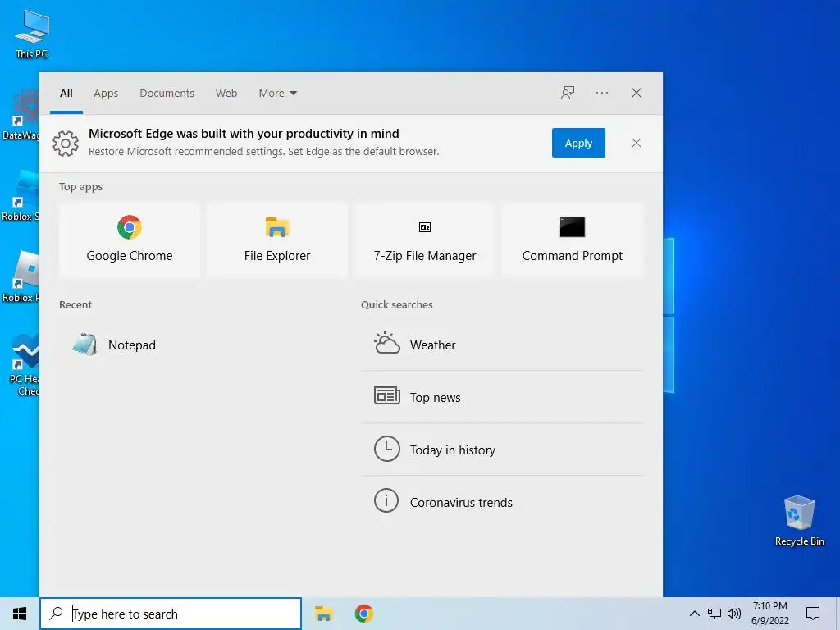Switch to the All tab
The height and width of the screenshot is (630, 840).
(x=66, y=94)
